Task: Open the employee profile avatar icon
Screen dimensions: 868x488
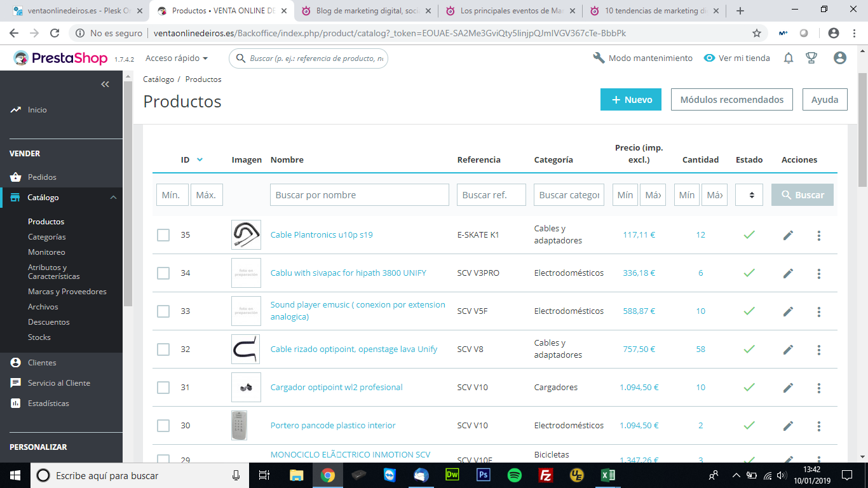Action: 840,58
